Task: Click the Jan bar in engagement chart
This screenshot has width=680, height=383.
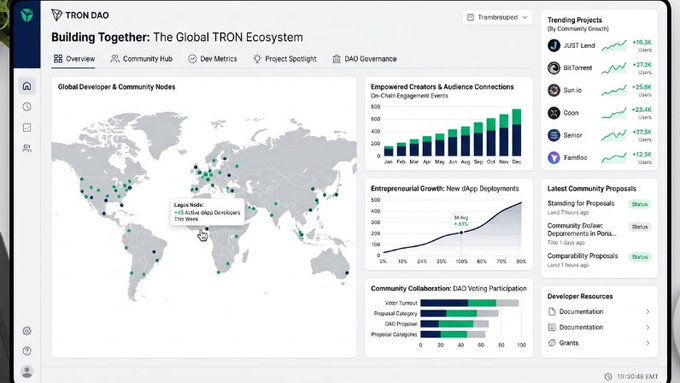Action: 389,151
